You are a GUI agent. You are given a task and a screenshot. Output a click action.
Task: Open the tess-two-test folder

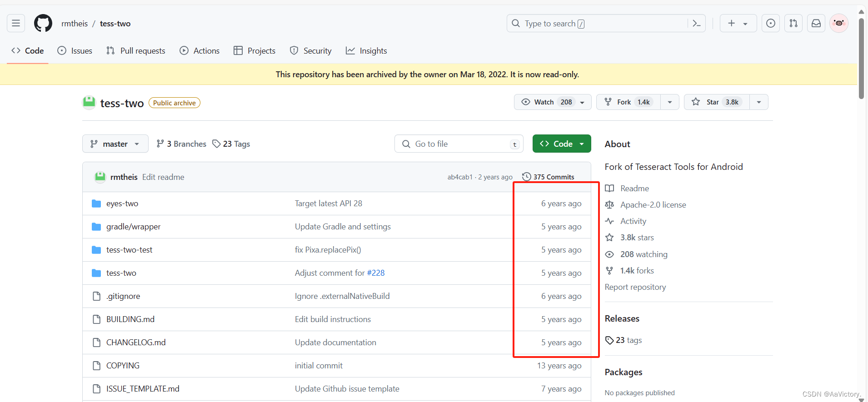pyautogui.click(x=129, y=250)
